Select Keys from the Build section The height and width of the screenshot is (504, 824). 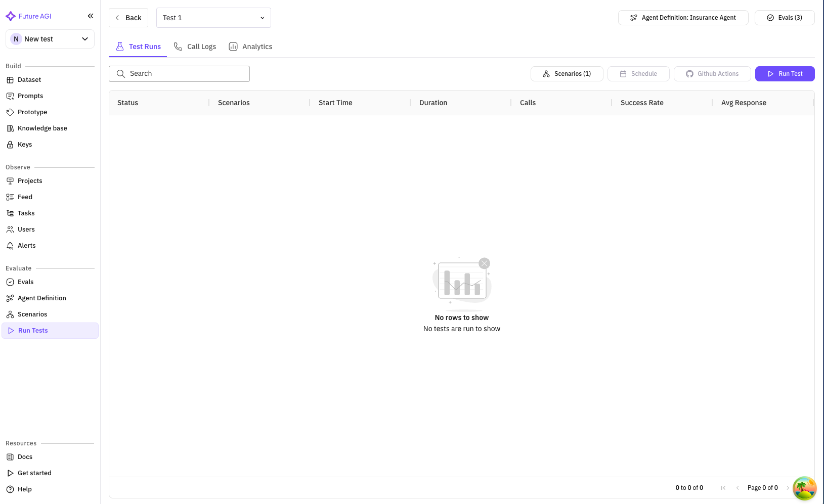click(25, 144)
